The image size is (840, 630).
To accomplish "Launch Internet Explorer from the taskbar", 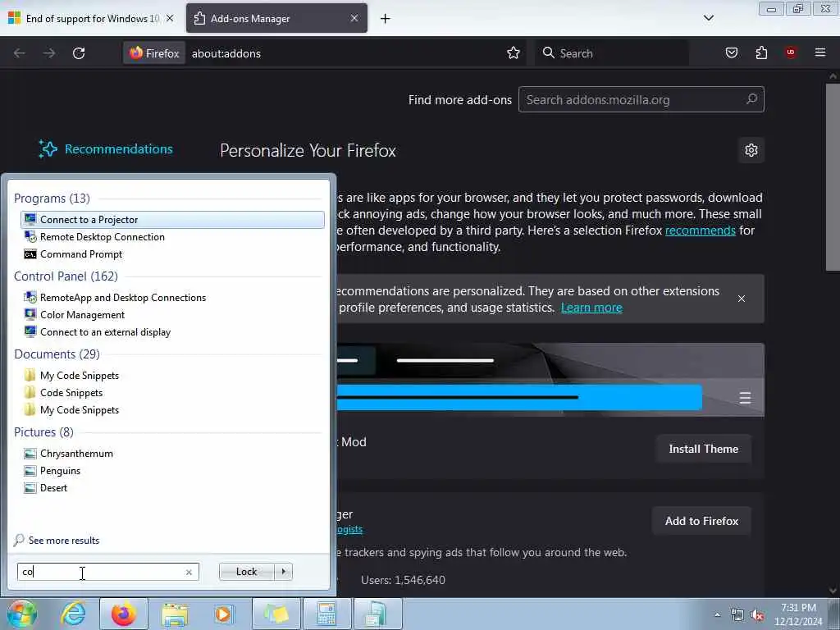I will (73, 614).
